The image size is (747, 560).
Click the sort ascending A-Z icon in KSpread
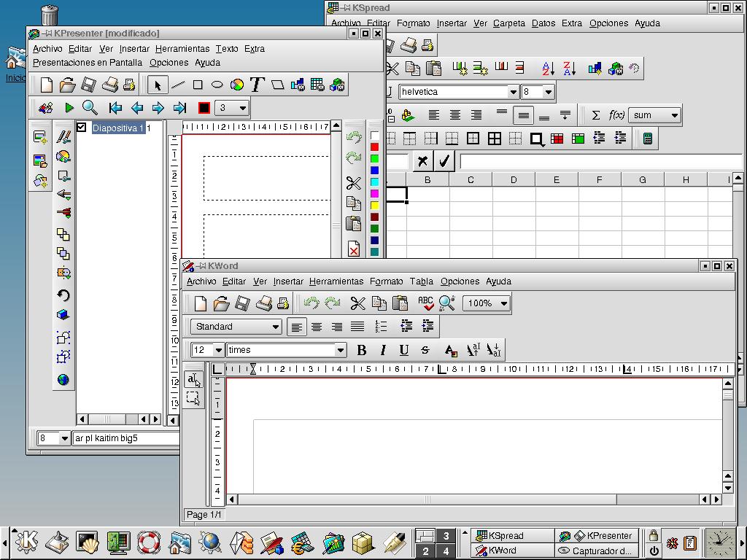click(x=548, y=69)
